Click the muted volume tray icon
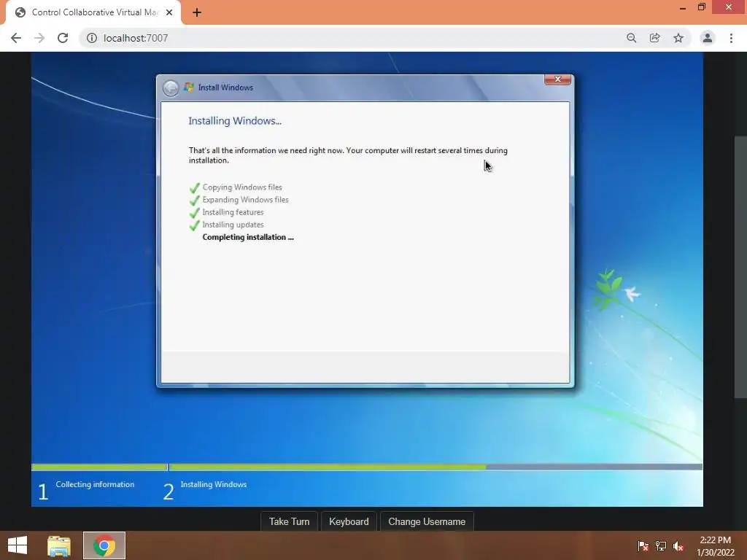 point(678,546)
